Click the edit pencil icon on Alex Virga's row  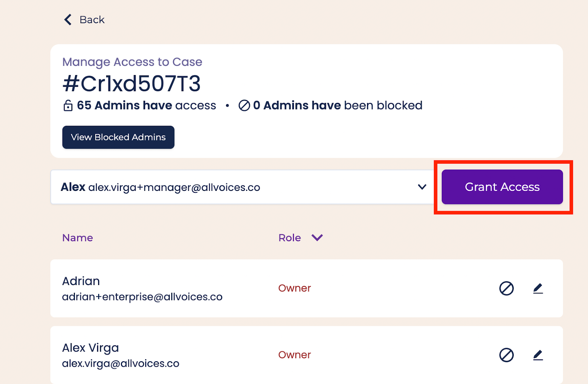538,355
